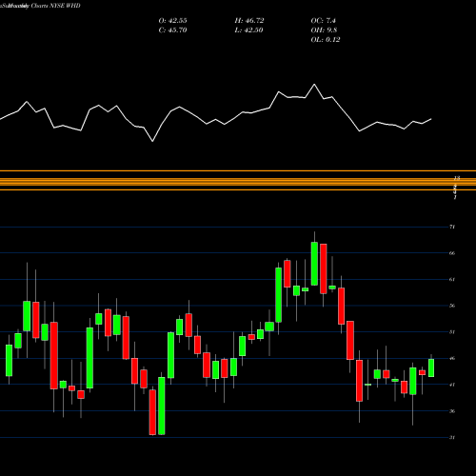Click the 61 price axis label
Image resolution: width=476 pixels, height=476 pixels.
[452, 280]
